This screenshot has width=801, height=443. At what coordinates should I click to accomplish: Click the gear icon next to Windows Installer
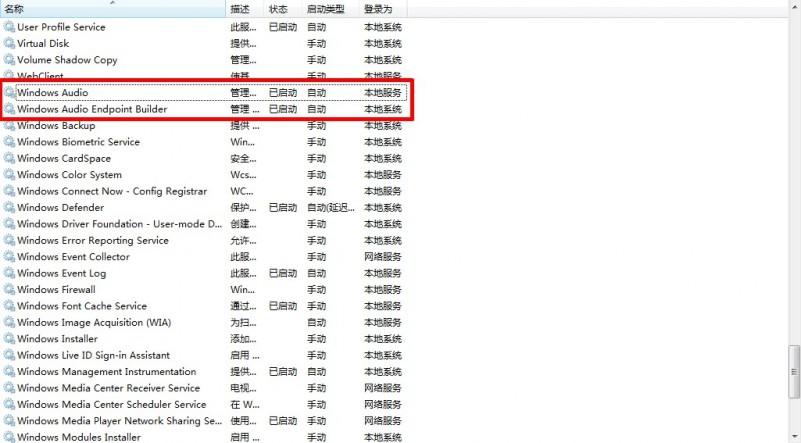pos(9,339)
